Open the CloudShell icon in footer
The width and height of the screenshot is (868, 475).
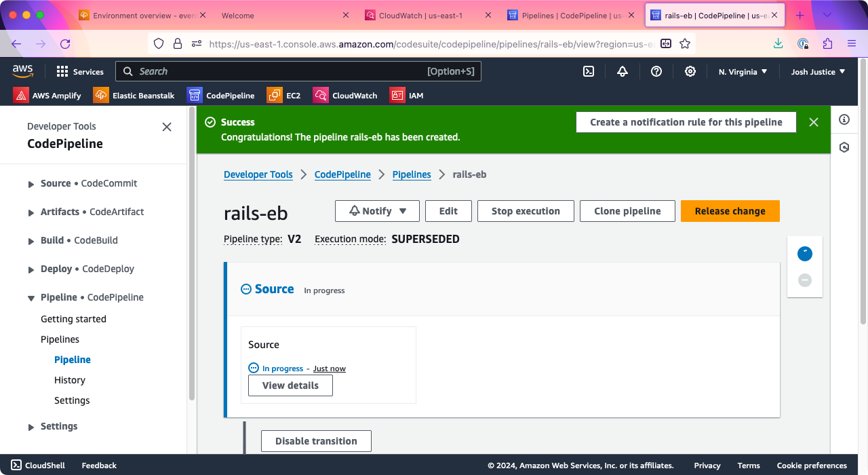16,465
